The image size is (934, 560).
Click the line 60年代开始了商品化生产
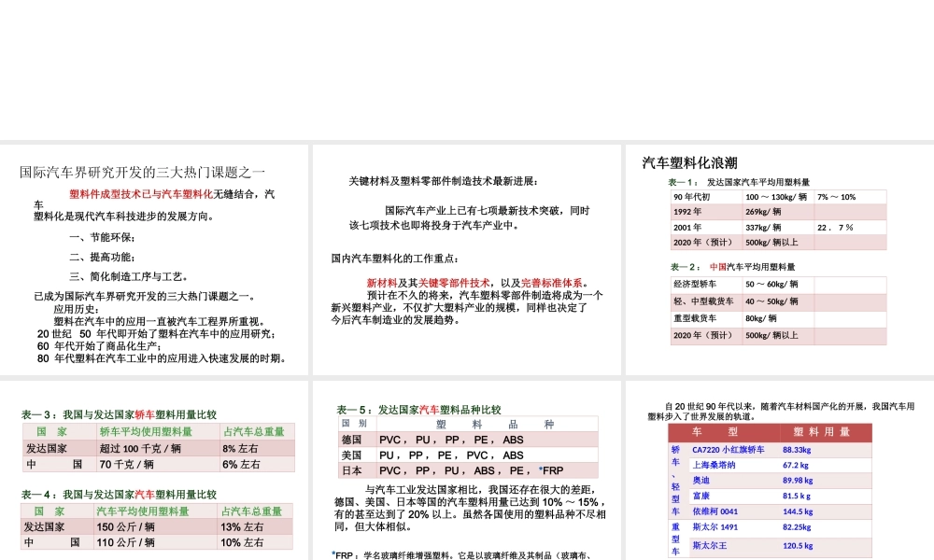pos(99,346)
